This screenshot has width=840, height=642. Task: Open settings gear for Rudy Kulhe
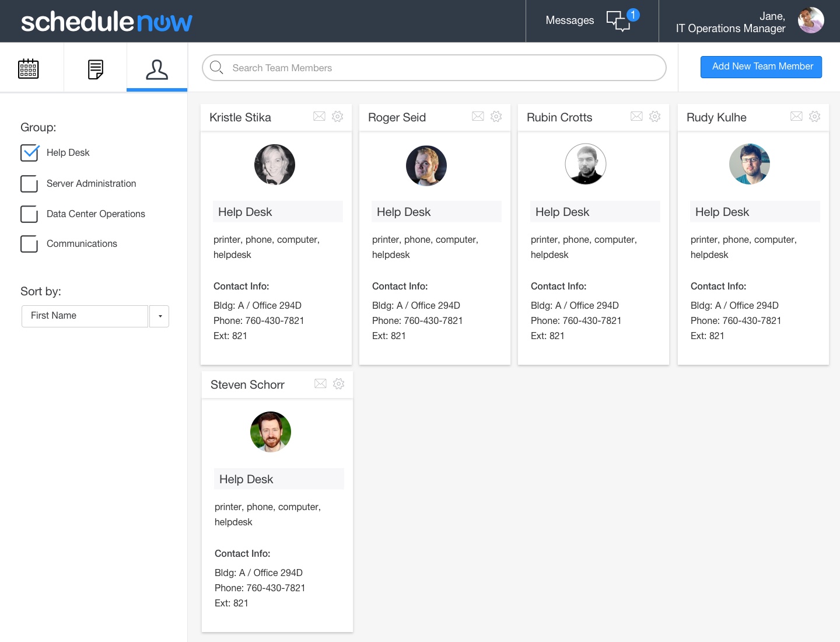click(815, 116)
